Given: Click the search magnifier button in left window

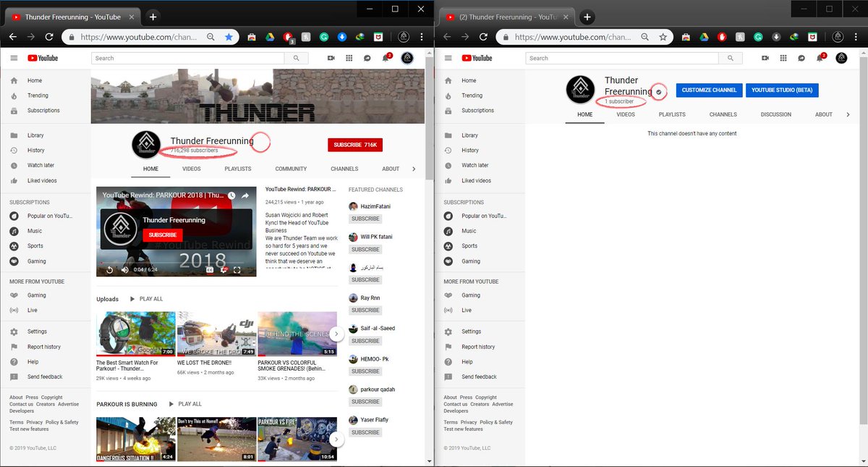Looking at the screenshot, I should click(x=297, y=58).
